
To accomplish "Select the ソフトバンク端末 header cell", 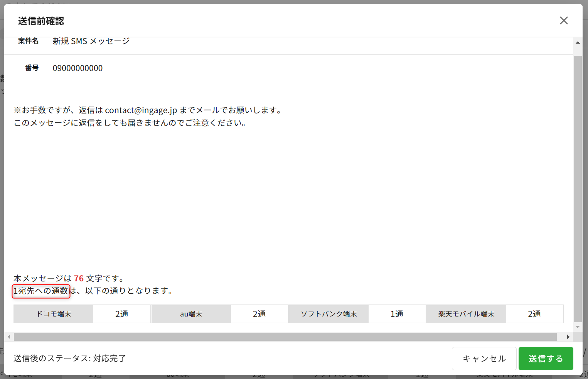I will tap(329, 314).
